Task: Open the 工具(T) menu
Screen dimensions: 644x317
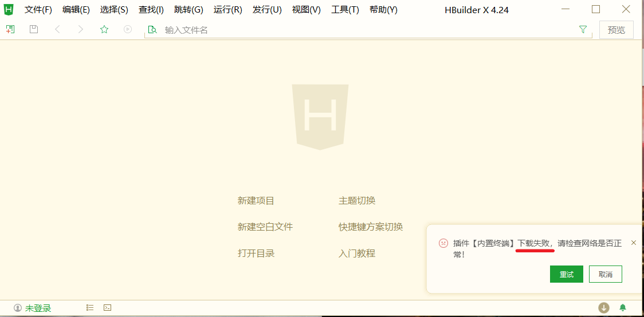Action: click(345, 10)
